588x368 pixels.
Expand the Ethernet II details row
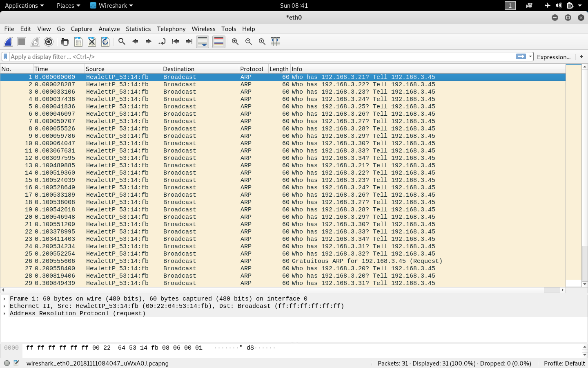pyautogui.click(x=4, y=306)
